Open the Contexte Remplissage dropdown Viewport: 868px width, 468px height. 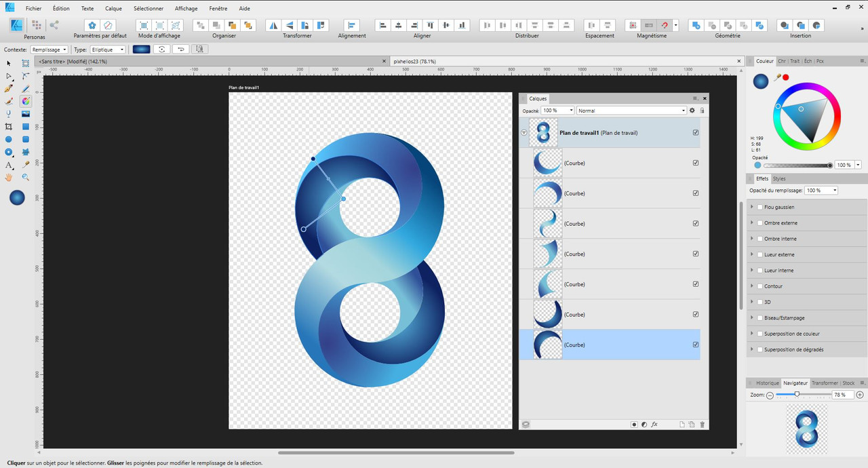pyautogui.click(x=50, y=50)
